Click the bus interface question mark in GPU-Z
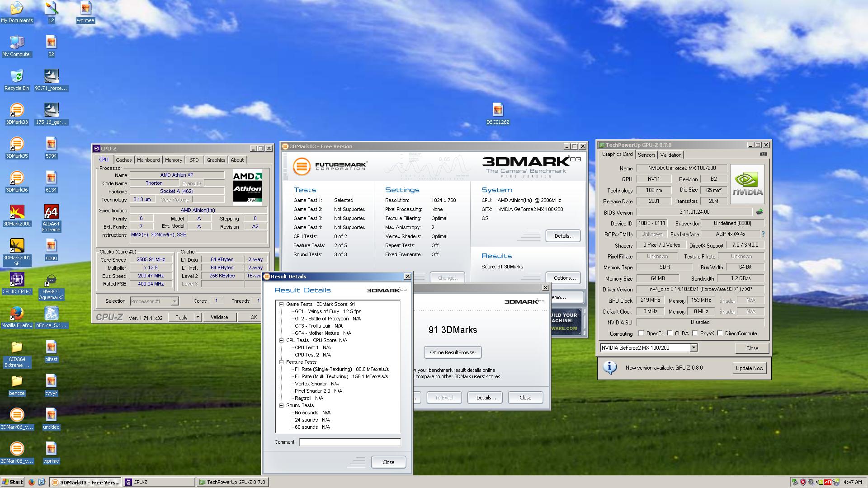Viewport: 868px width, 488px height. click(x=763, y=234)
